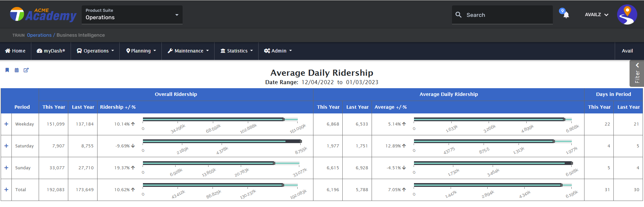Go to Home in navigation bar

(x=15, y=51)
